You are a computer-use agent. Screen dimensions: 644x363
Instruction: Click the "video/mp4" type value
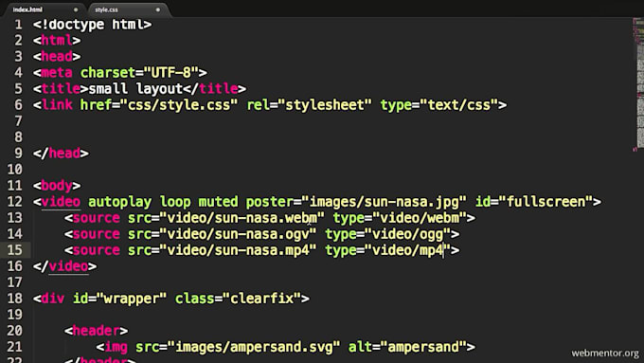click(x=408, y=250)
